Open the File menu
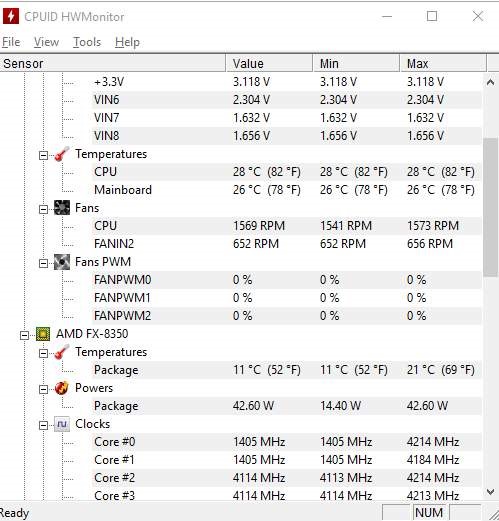The width and height of the screenshot is (499, 521). click(11, 42)
